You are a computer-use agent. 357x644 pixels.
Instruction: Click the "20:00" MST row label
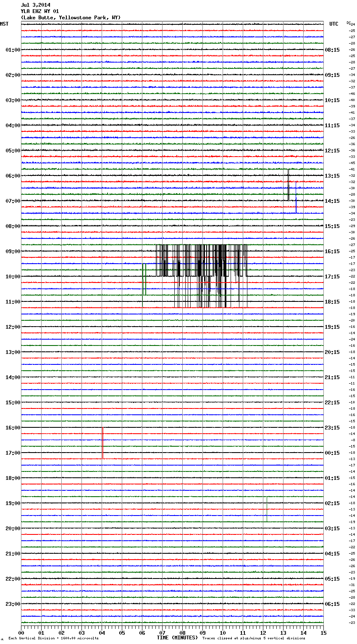pos(13,529)
